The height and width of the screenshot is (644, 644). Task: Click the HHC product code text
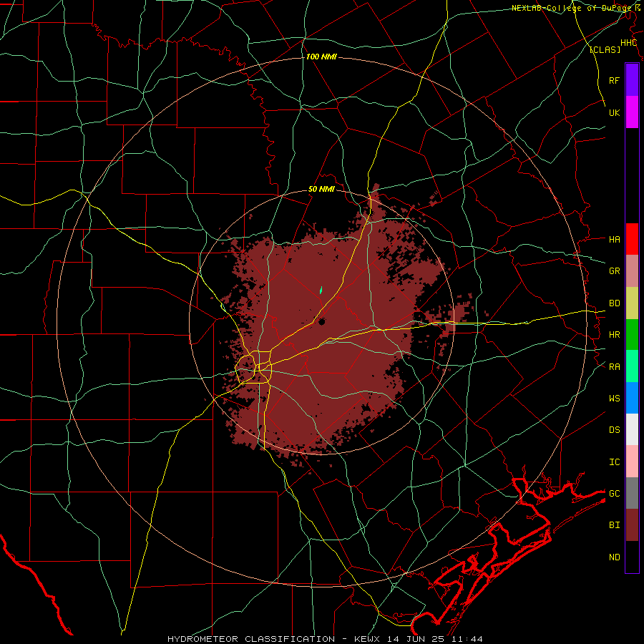(628, 43)
